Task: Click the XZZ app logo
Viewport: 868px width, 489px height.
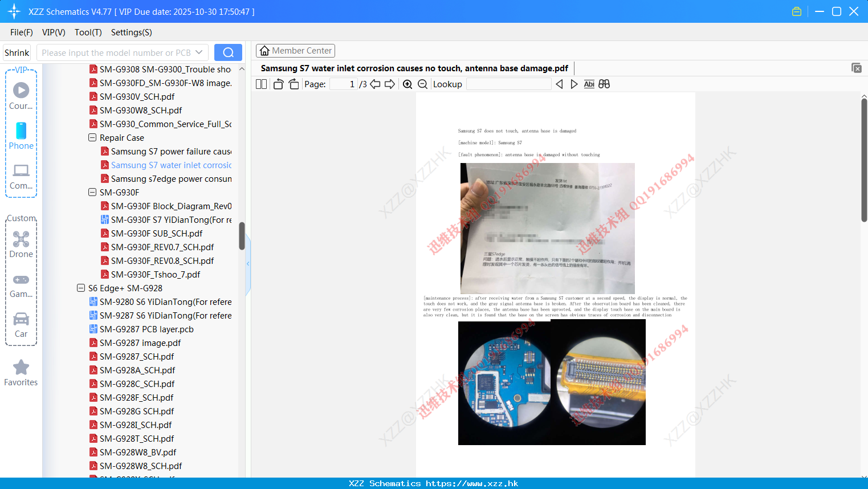Action: [14, 11]
